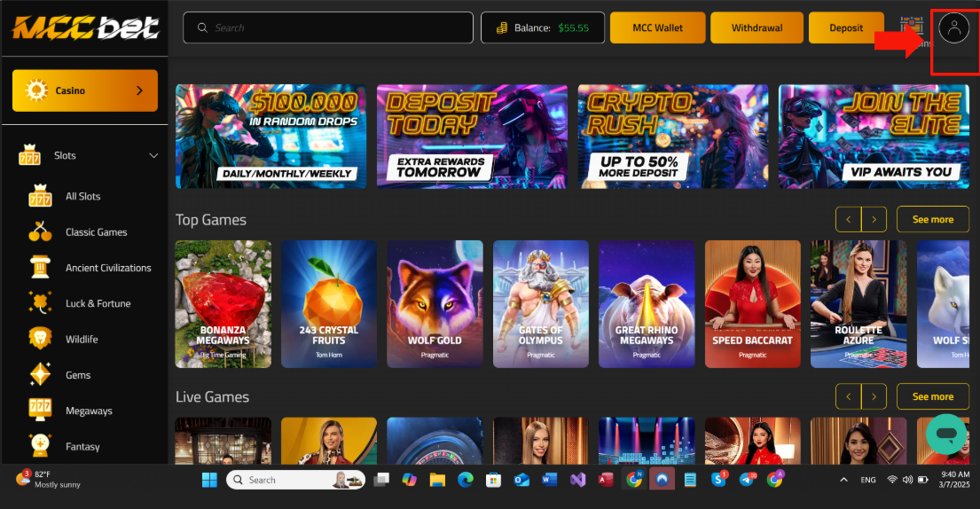Collapse the Slots menu chevron
This screenshot has width=980, height=509.
tap(153, 156)
